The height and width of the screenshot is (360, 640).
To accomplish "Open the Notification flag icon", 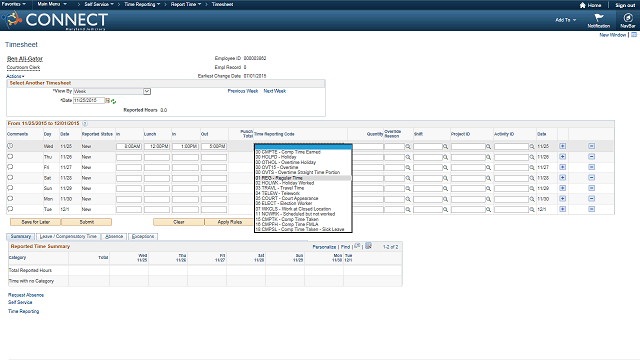I will pyautogui.click(x=599, y=18).
